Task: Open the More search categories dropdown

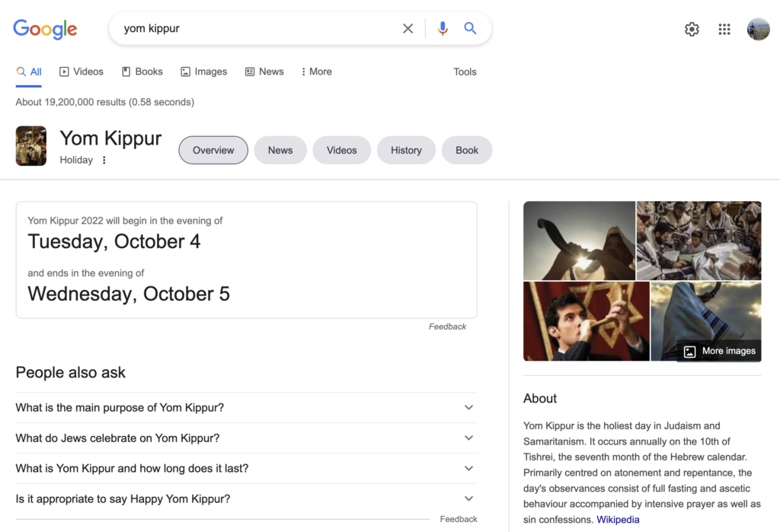Action: click(x=316, y=72)
